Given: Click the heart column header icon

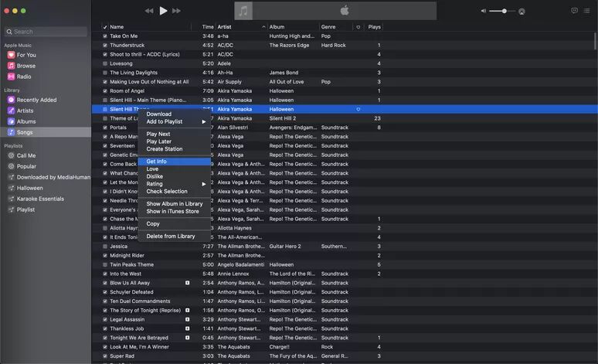Looking at the screenshot, I should pyautogui.click(x=358, y=27).
